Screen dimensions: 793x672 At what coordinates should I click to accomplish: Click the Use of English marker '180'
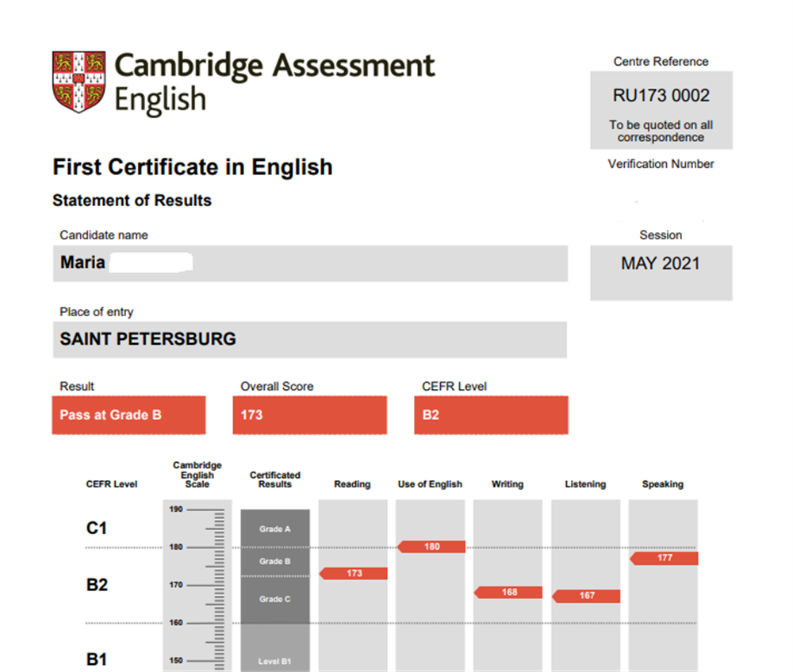click(x=431, y=547)
